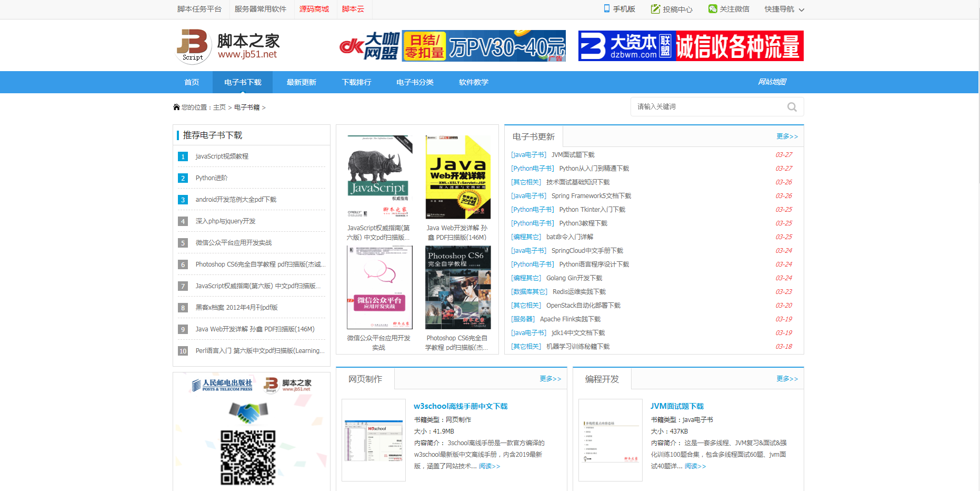The image size is (980, 491).
Task: Open JVM面试题下载 in update list
Action: coord(573,155)
